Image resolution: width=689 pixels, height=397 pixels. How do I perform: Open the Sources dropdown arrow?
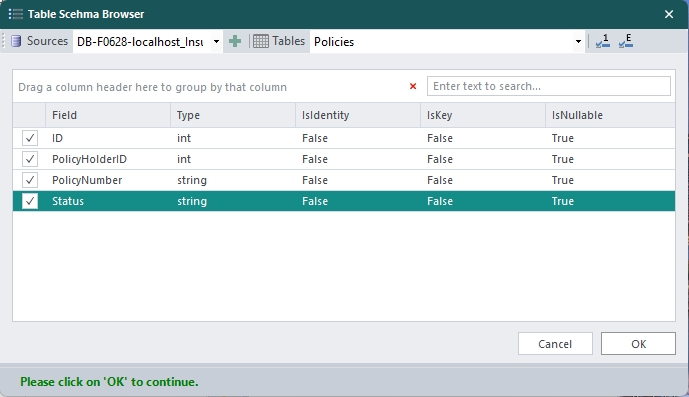pos(216,42)
